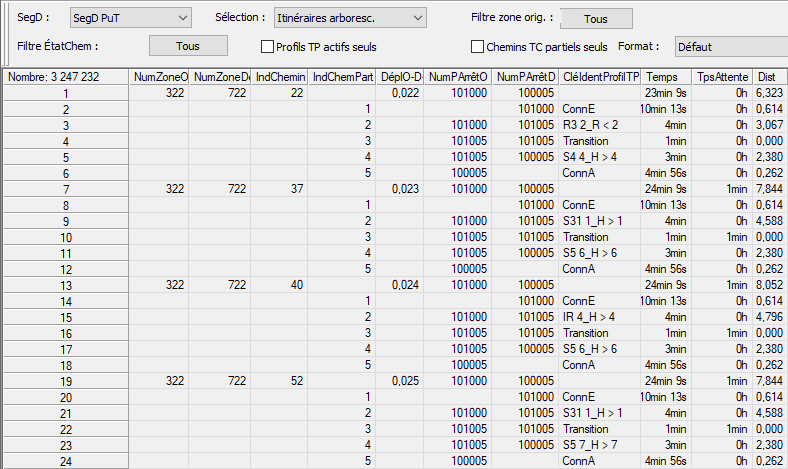Expand the Sélection 'Itinéraires arboresc.' combo box
The image size is (788, 469).
coord(348,18)
